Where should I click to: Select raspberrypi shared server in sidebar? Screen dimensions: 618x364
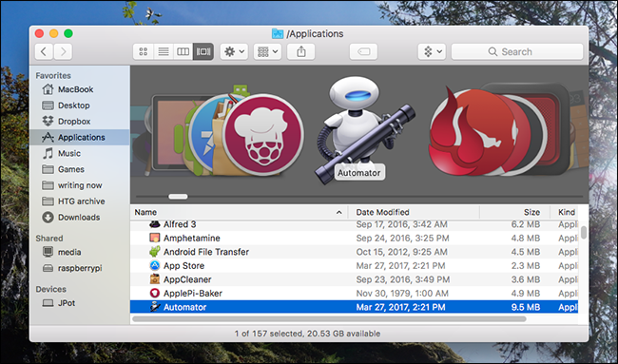click(x=80, y=268)
